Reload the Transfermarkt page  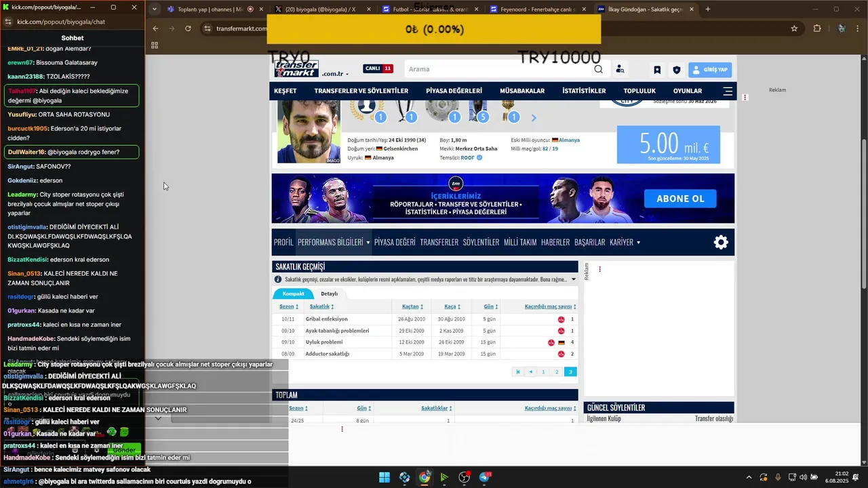(188, 28)
